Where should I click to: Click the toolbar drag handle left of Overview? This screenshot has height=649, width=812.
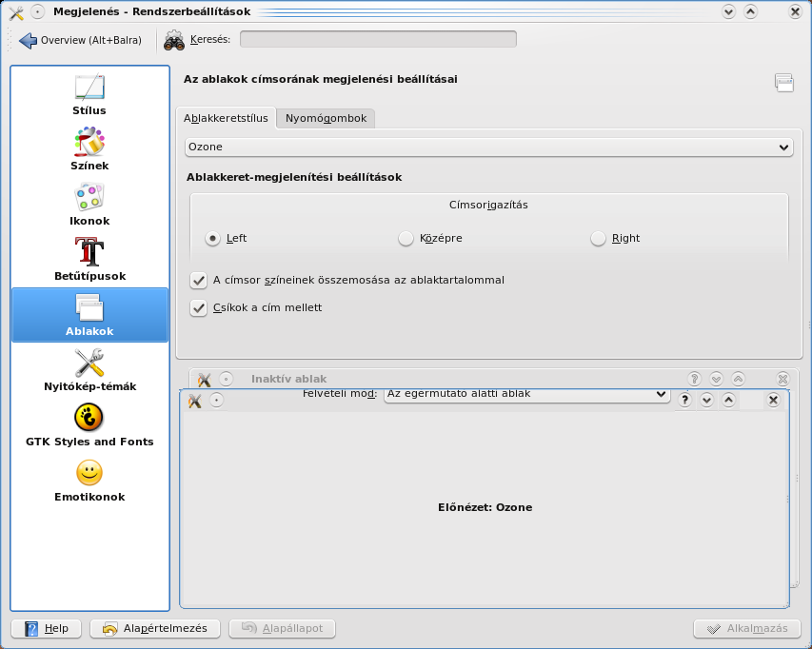click(10, 40)
